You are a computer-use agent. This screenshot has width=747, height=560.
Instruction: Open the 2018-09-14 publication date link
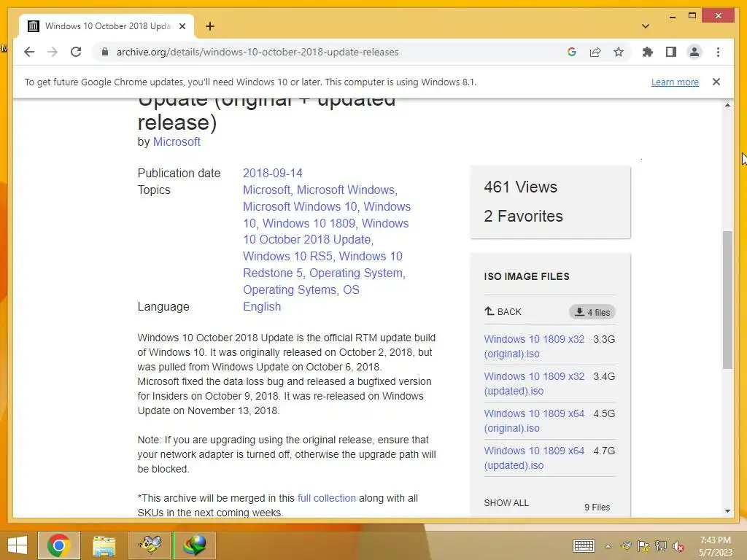pos(273,173)
